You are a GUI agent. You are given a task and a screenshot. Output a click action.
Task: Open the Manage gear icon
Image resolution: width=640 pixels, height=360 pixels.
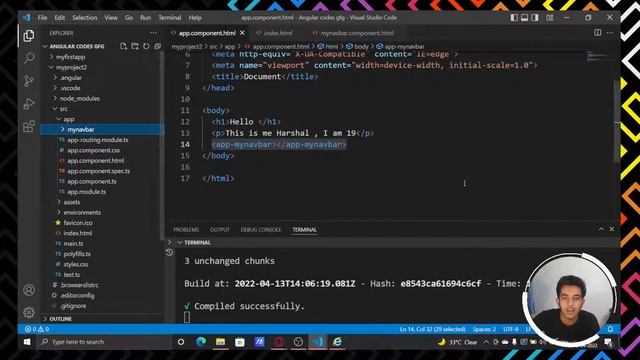pos(29,312)
